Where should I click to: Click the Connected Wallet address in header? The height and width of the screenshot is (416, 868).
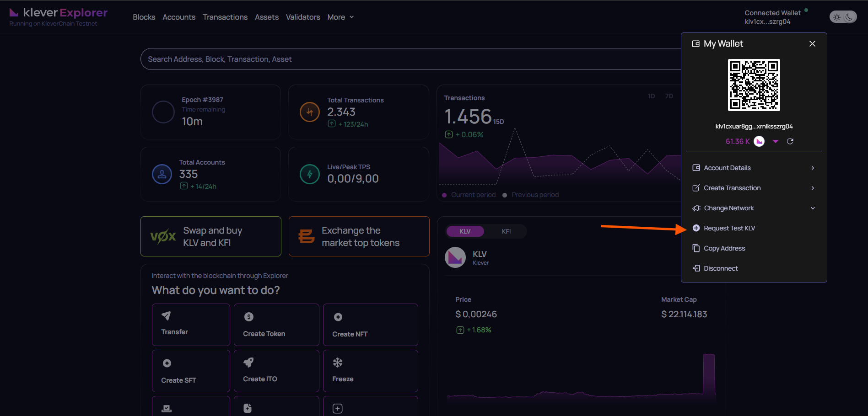[x=767, y=21]
